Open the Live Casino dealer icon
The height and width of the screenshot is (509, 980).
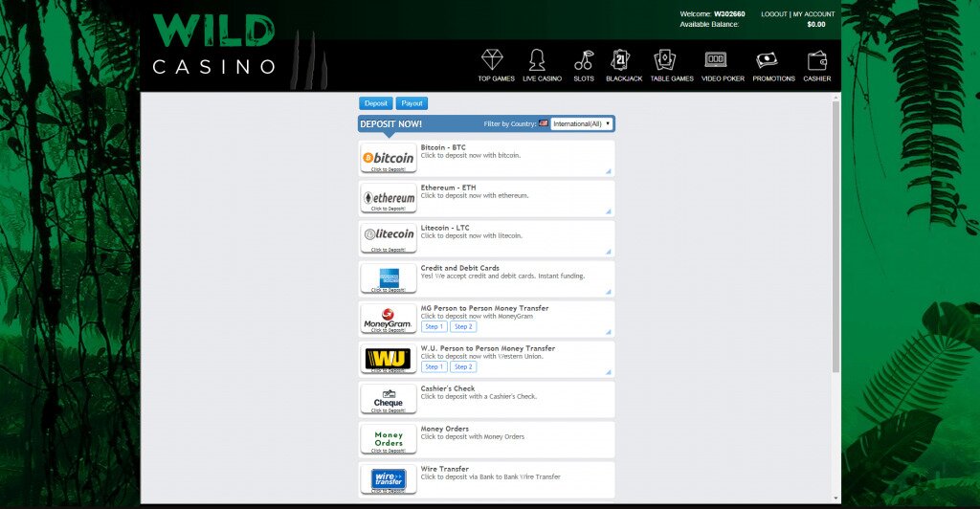pos(537,60)
